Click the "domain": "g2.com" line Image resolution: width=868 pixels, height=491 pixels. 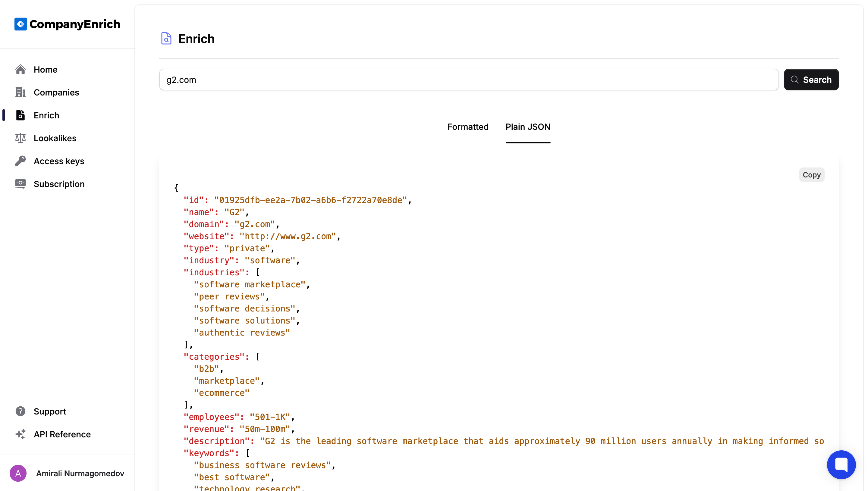click(231, 224)
